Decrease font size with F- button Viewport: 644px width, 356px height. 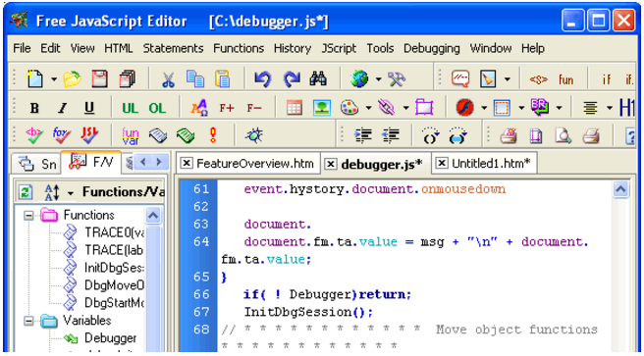pos(254,108)
